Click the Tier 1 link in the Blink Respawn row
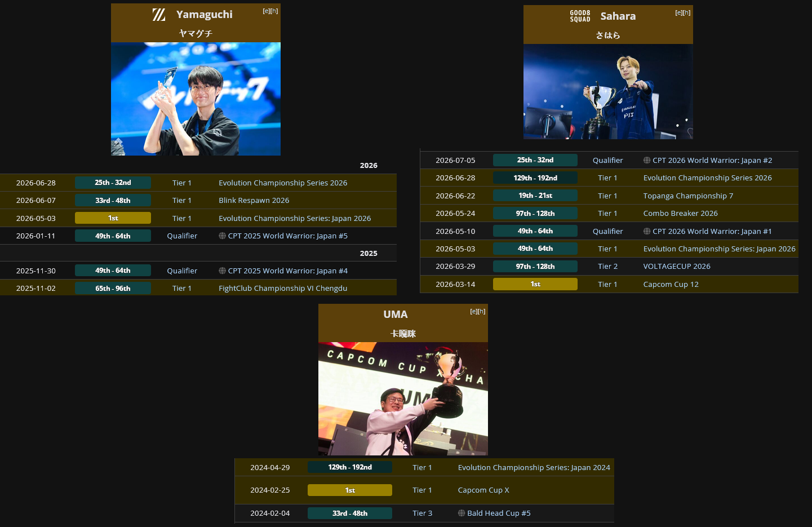 point(182,200)
